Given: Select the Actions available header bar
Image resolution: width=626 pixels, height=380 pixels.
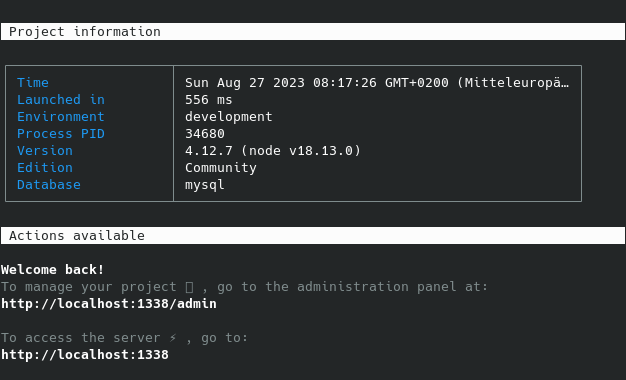Looking at the screenshot, I should pos(313,236).
